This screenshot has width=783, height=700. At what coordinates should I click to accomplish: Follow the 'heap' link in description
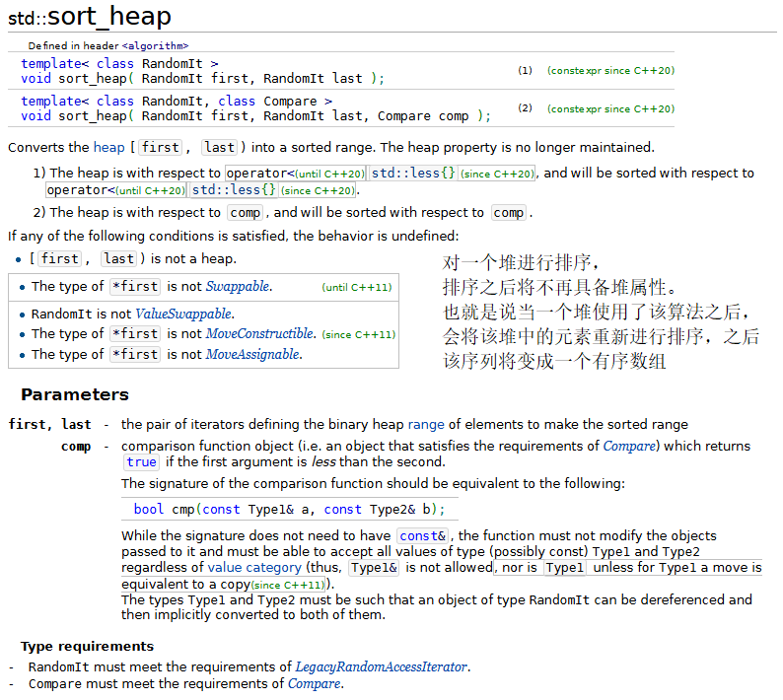point(108,147)
